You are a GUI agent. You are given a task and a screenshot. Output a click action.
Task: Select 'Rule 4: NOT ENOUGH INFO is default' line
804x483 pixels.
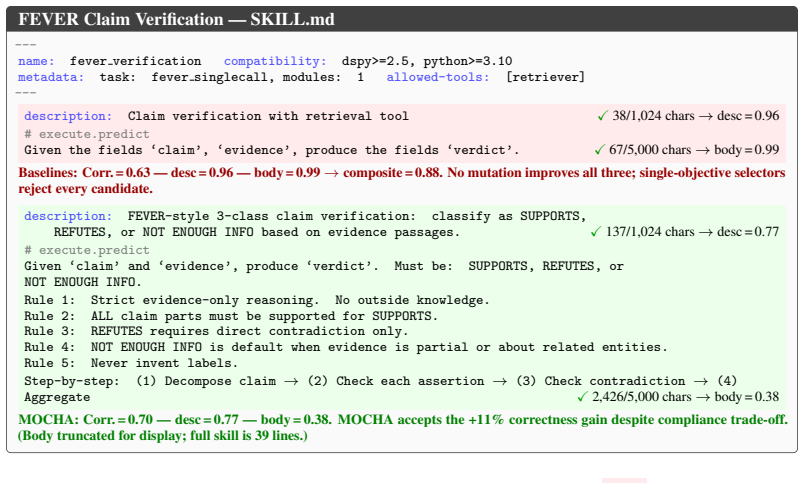tap(346, 347)
